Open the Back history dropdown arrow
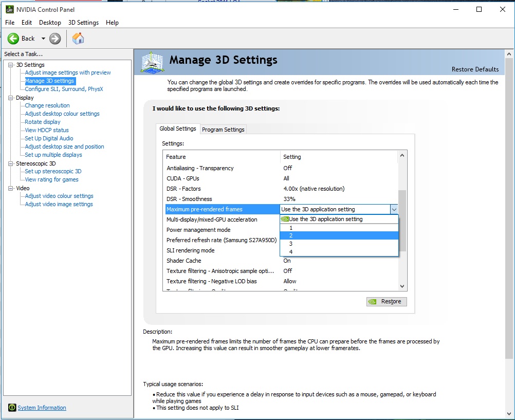 (43, 39)
